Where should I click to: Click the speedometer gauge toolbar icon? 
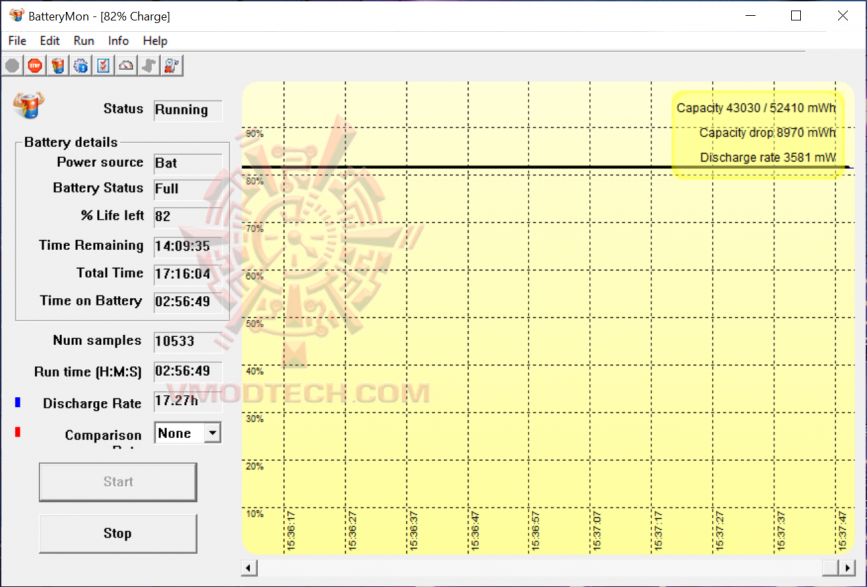(126, 66)
